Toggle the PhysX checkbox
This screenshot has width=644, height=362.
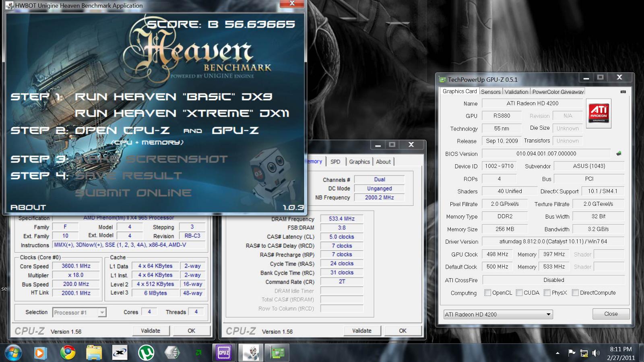click(x=547, y=293)
